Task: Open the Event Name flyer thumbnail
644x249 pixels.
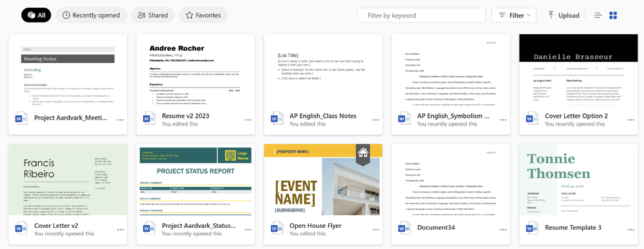Action: tap(323, 180)
